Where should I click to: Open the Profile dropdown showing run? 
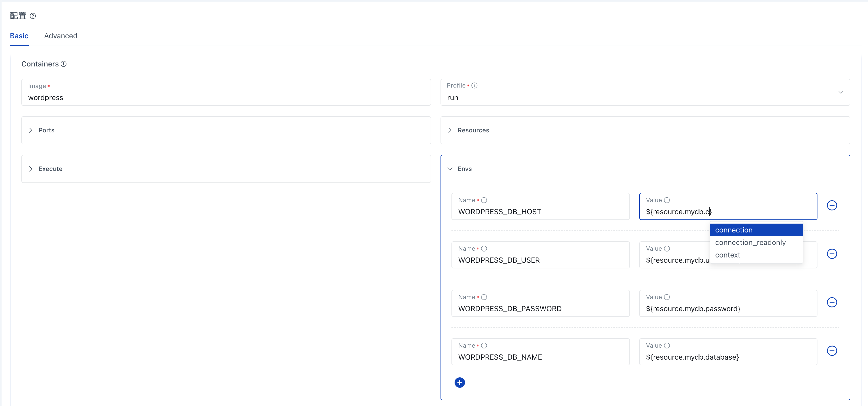point(645,92)
